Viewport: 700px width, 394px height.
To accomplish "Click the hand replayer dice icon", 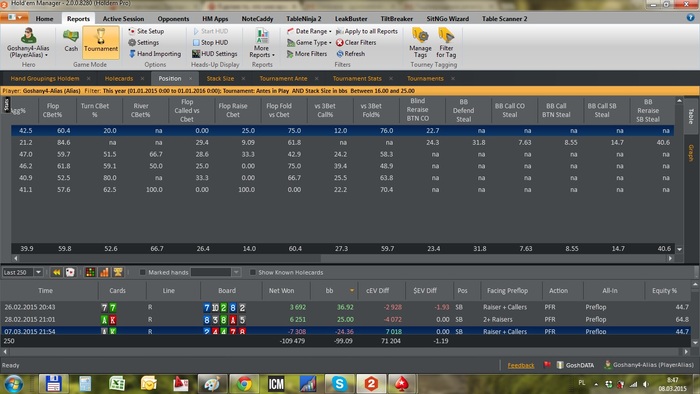I will [70, 272].
